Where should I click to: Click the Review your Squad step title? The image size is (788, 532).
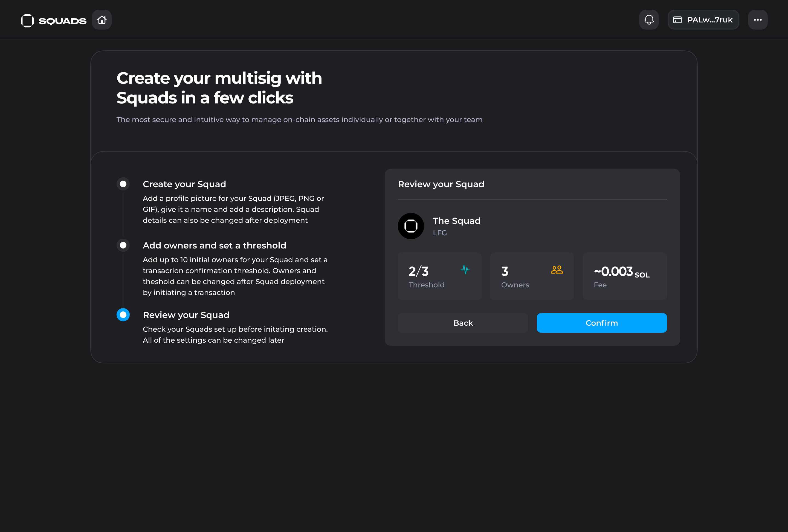186,315
